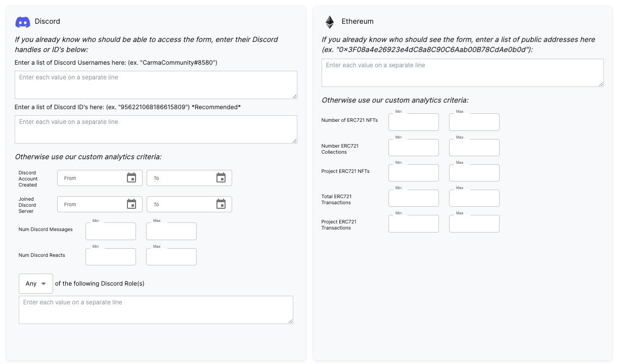619x364 pixels.
Task: Click Total ERC721 Transactions Min field
Action: pos(414,198)
